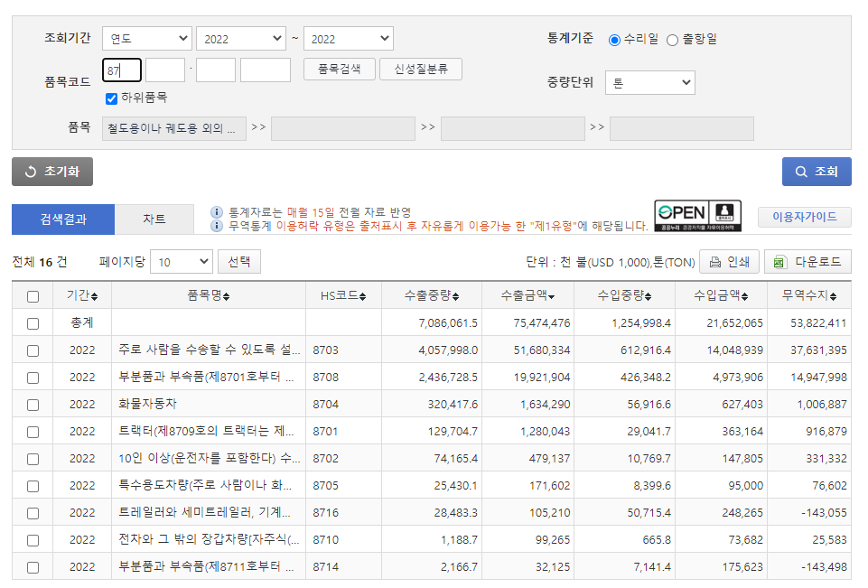Open the 중량단위 톤 dropdown
The height and width of the screenshot is (588, 868).
pos(650,82)
